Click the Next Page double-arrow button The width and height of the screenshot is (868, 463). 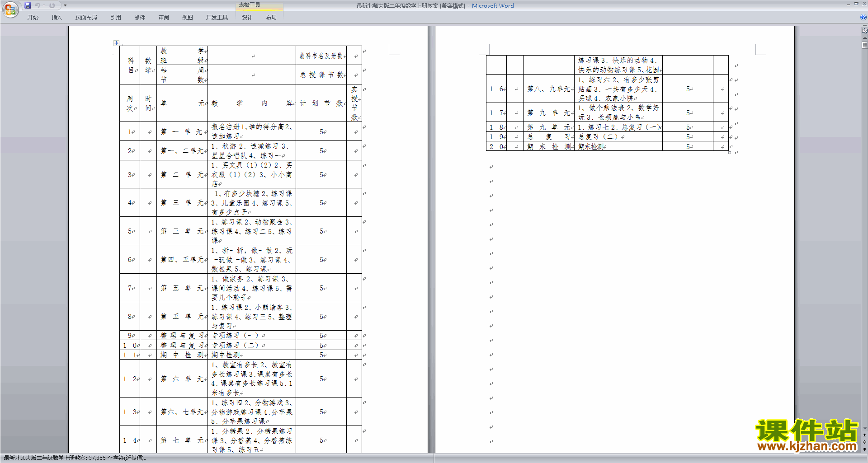864,449
